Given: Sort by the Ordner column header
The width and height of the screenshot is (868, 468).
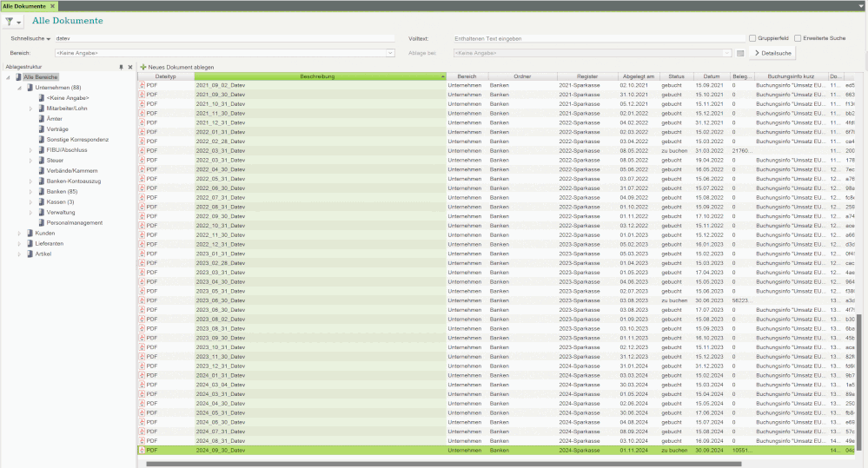Looking at the screenshot, I should pyautogui.click(x=522, y=76).
